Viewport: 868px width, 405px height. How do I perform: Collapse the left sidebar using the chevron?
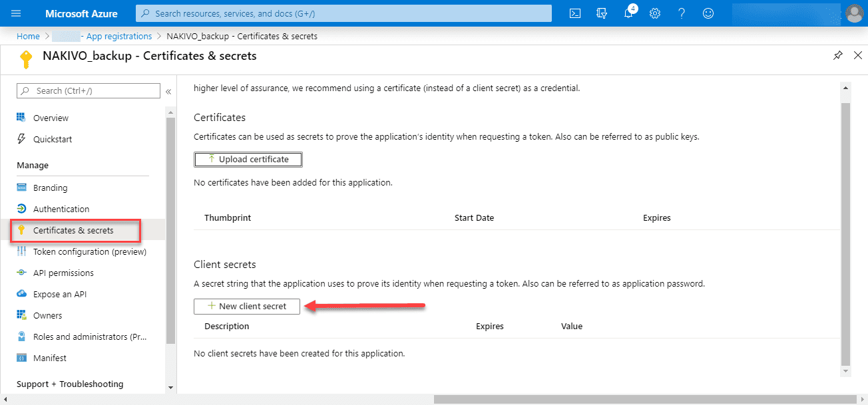(168, 91)
